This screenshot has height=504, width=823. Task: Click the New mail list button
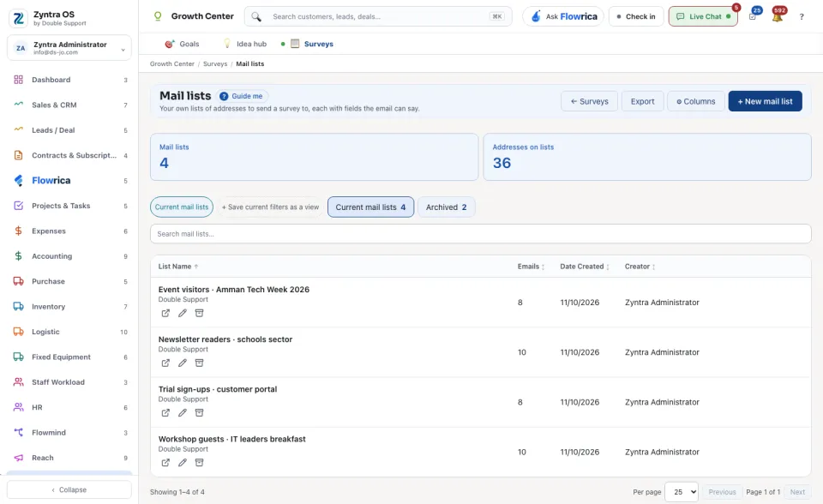765,101
